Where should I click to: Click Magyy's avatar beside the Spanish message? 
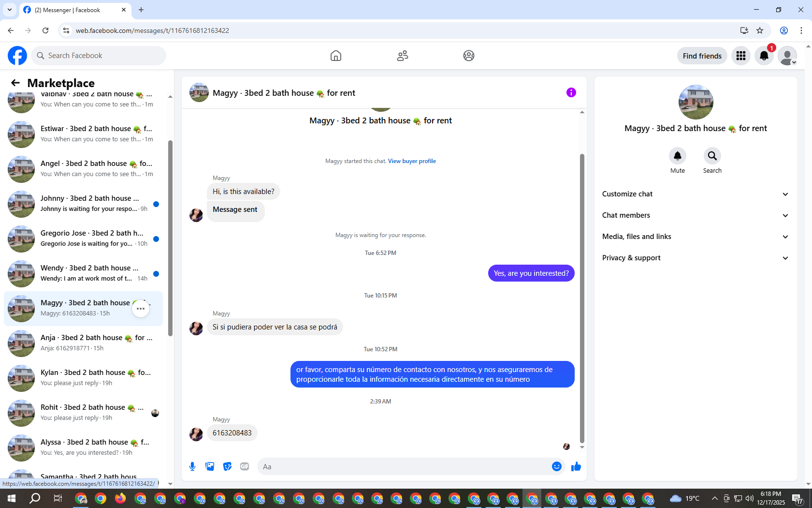tap(196, 329)
